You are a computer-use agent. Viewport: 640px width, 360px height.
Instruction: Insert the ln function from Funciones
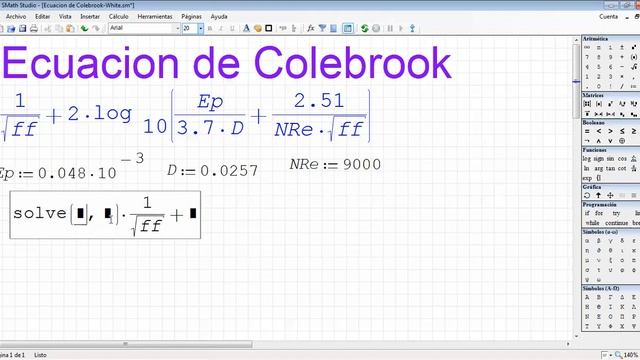[586, 168]
